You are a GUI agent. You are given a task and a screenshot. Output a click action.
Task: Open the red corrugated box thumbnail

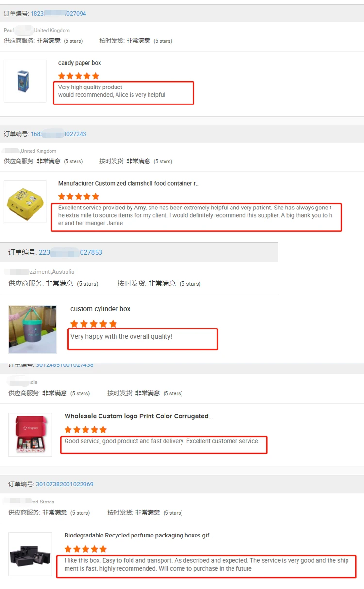coord(30,434)
